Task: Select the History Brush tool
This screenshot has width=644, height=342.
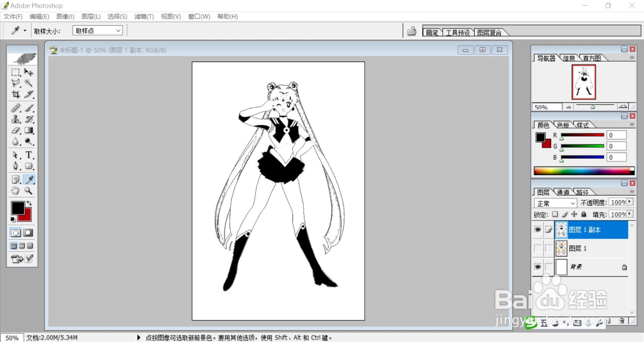Action: [x=29, y=119]
